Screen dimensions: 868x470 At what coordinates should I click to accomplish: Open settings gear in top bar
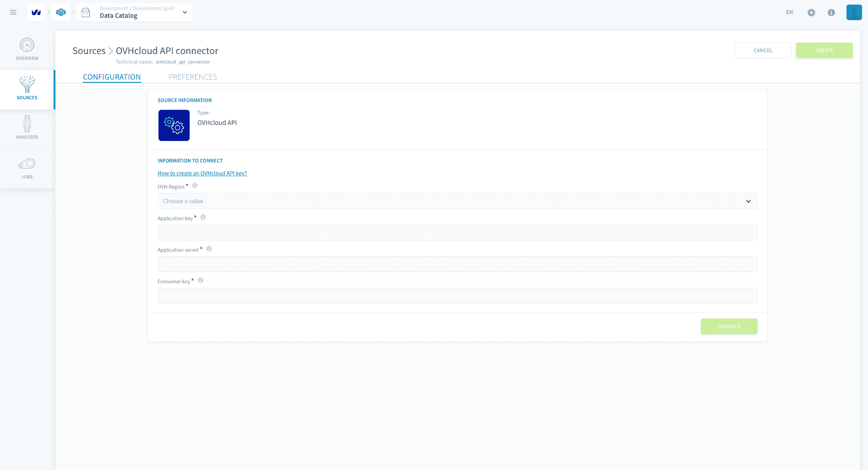(x=811, y=12)
